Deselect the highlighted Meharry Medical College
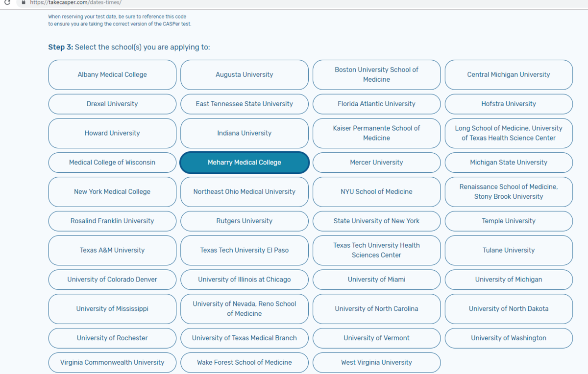Viewport: 588px width, 374px height. pyautogui.click(x=245, y=163)
